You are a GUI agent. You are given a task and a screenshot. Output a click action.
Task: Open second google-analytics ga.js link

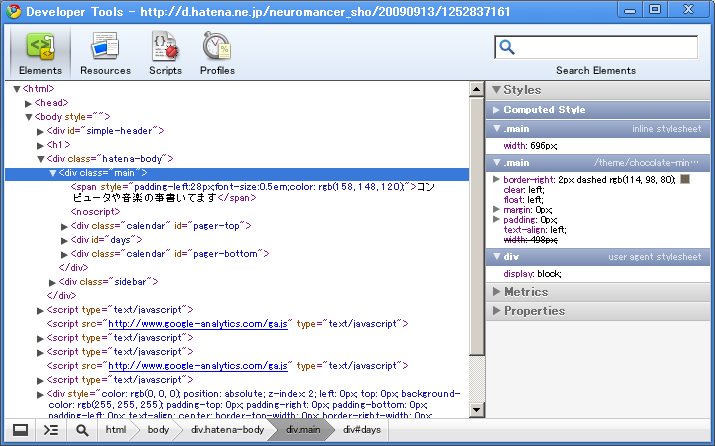[x=198, y=366]
